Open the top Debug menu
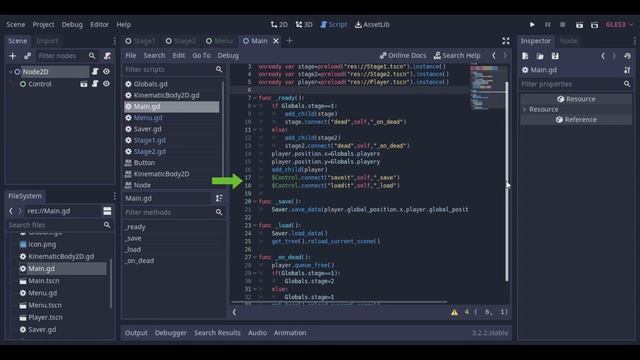 [x=72, y=24]
